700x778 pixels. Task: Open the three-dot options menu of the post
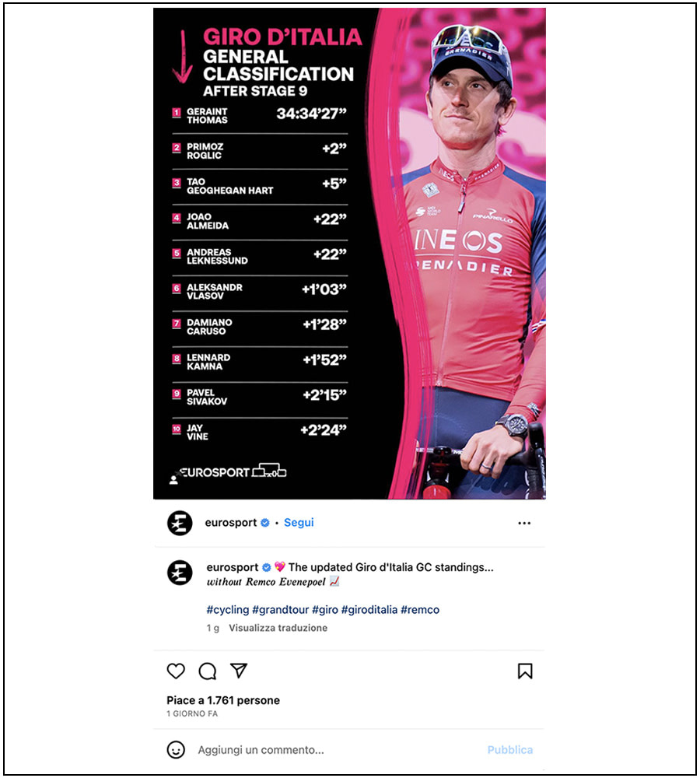click(x=525, y=523)
